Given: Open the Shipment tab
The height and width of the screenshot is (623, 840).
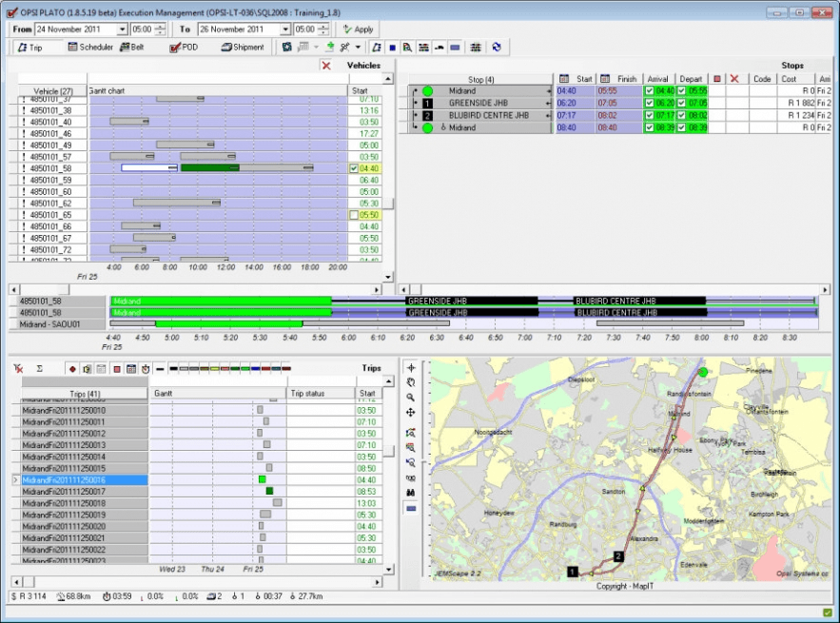Looking at the screenshot, I should 243,47.
